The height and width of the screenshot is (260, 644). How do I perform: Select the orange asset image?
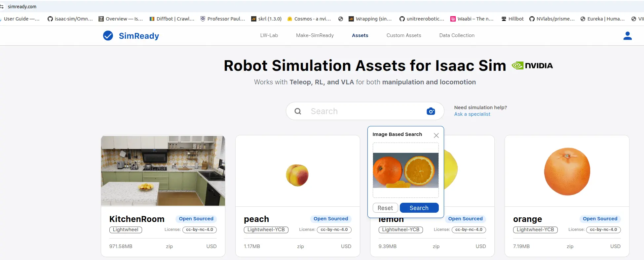(x=567, y=171)
